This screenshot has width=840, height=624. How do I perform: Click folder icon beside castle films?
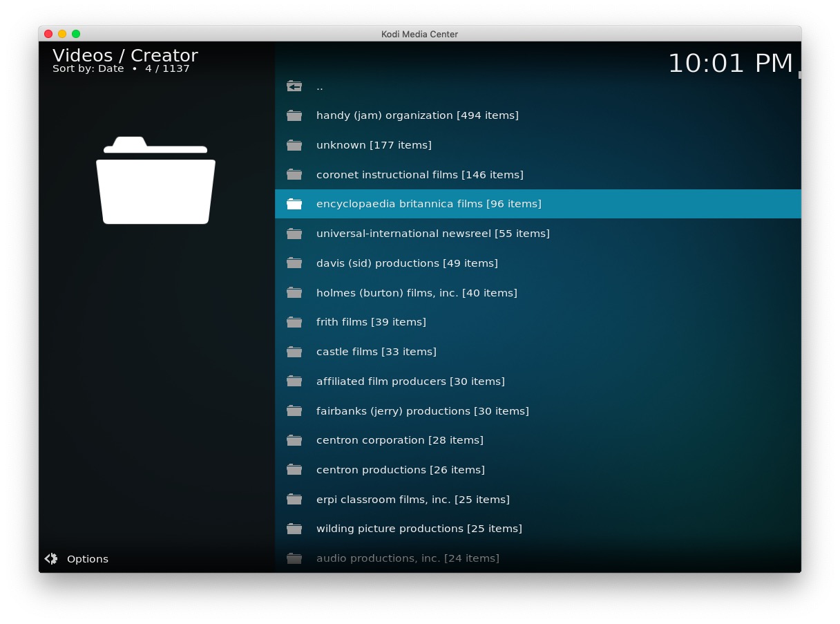click(294, 352)
